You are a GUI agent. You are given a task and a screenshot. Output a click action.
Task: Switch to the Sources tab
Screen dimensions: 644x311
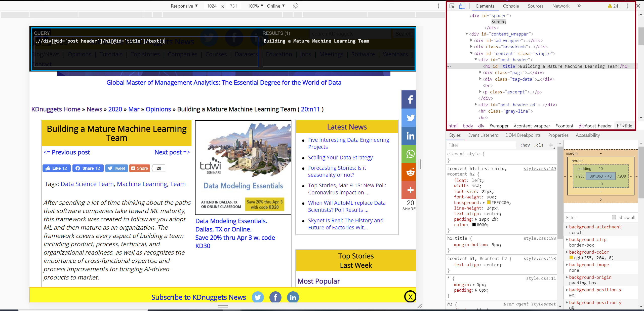pyautogui.click(x=535, y=6)
